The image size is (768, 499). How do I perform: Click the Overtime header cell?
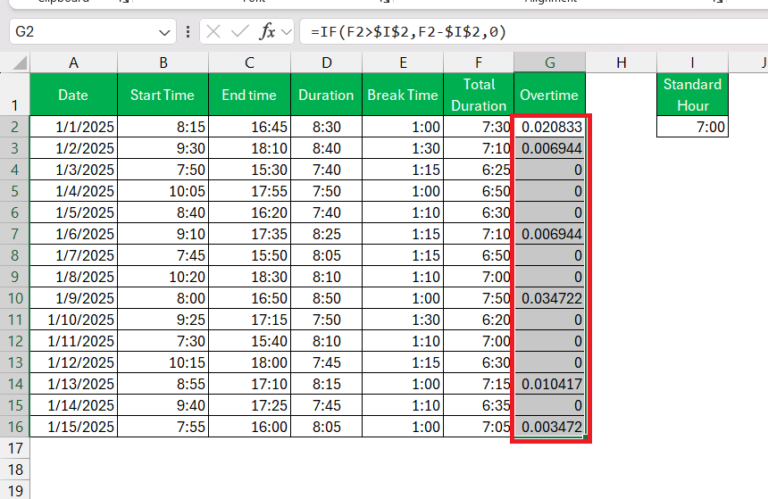(550, 95)
